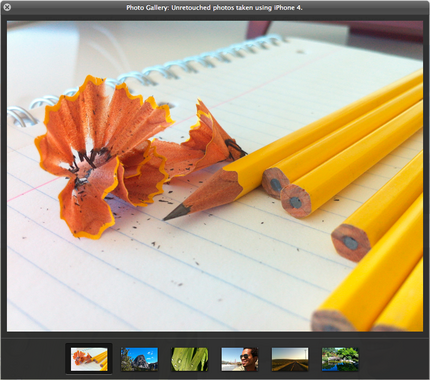This screenshot has height=380, width=430.
Task: Open the sunset road landscape thumbnail
Action: [x=290, y=359]
